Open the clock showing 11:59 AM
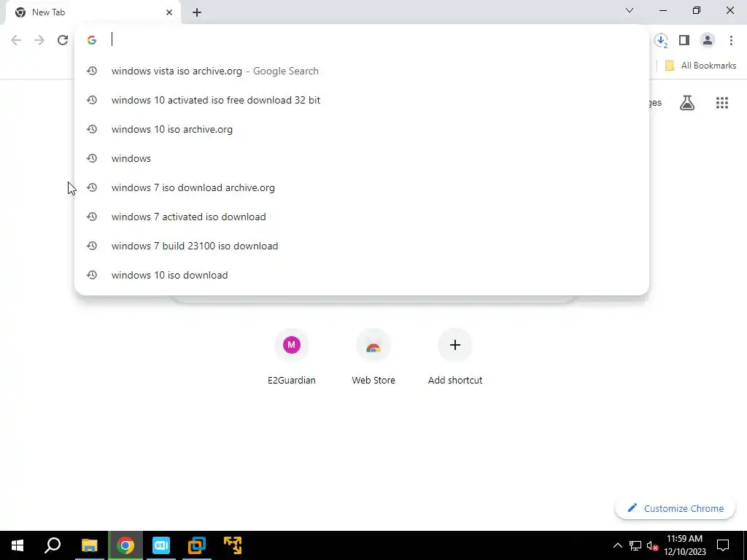This screenshot has width=747, height=560. point(684,545)
